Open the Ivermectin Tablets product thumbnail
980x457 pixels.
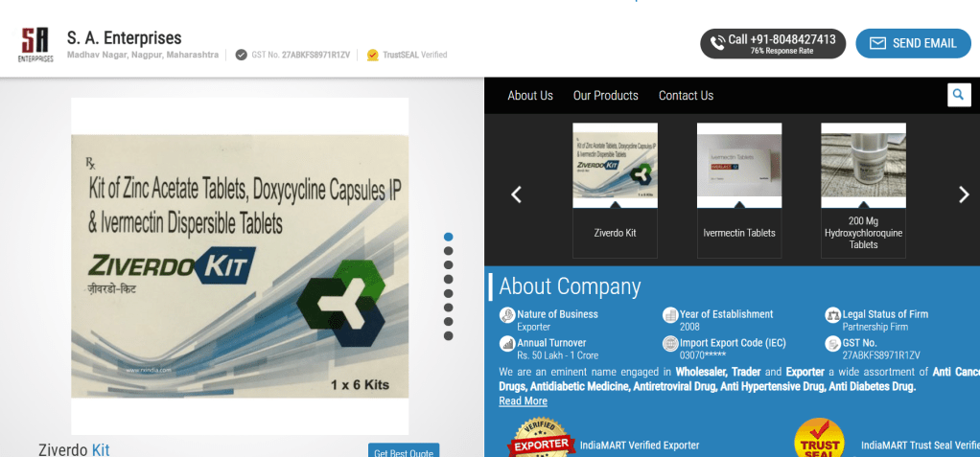(738, 190)
